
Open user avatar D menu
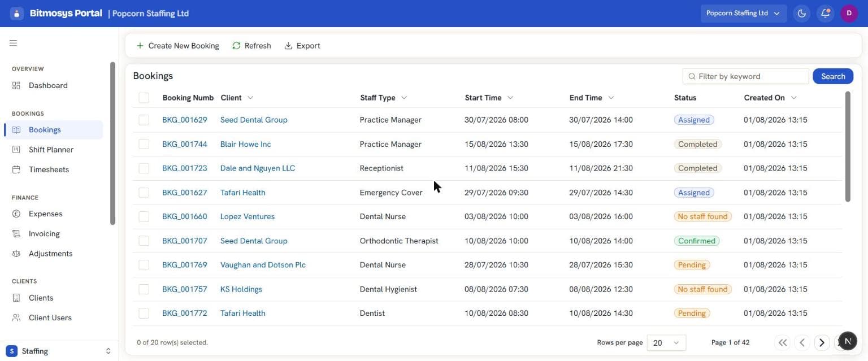(849, 14)
